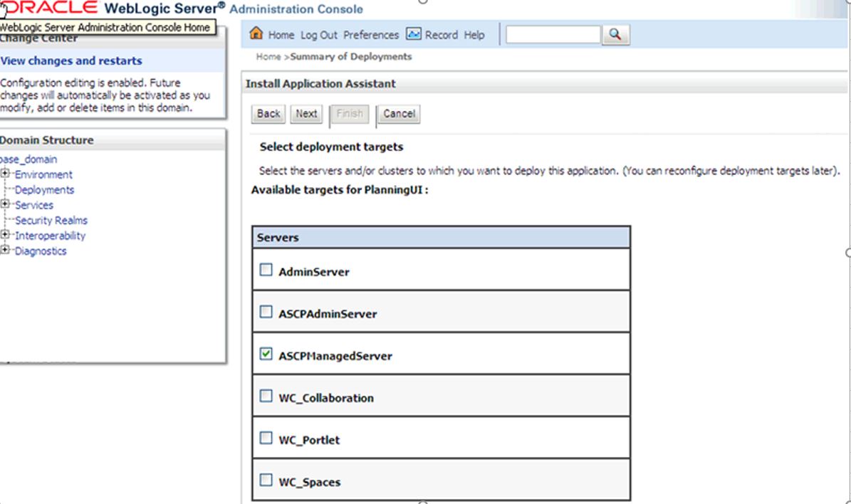Image resolution: width=851 pixels, height=504 pixels.
Task: Open Help in the toolbar
Action: pyautogui.click(x=474, y=36)
